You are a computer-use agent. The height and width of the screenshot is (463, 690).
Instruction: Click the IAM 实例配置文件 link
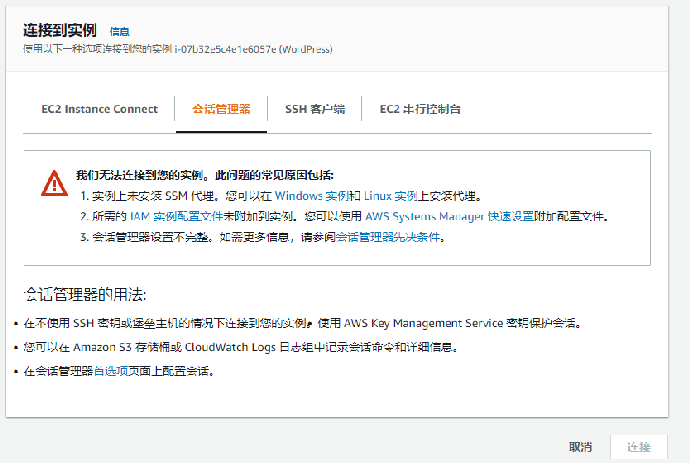181,216
